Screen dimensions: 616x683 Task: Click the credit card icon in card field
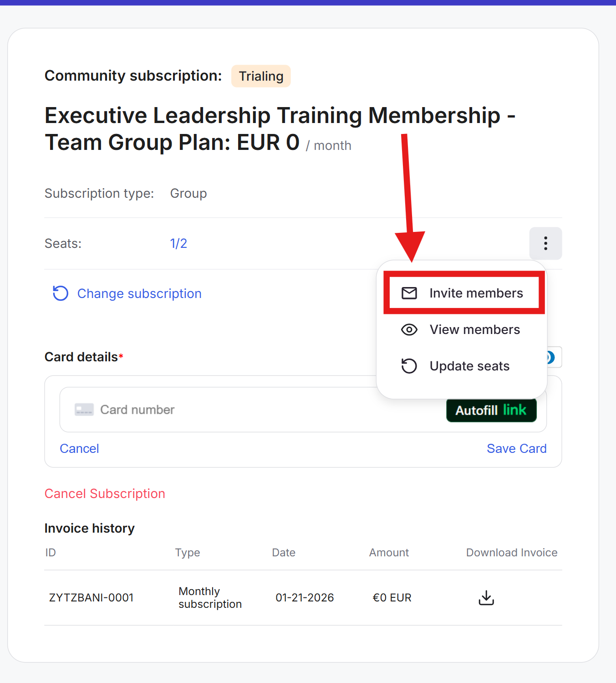tap(84, 410)
